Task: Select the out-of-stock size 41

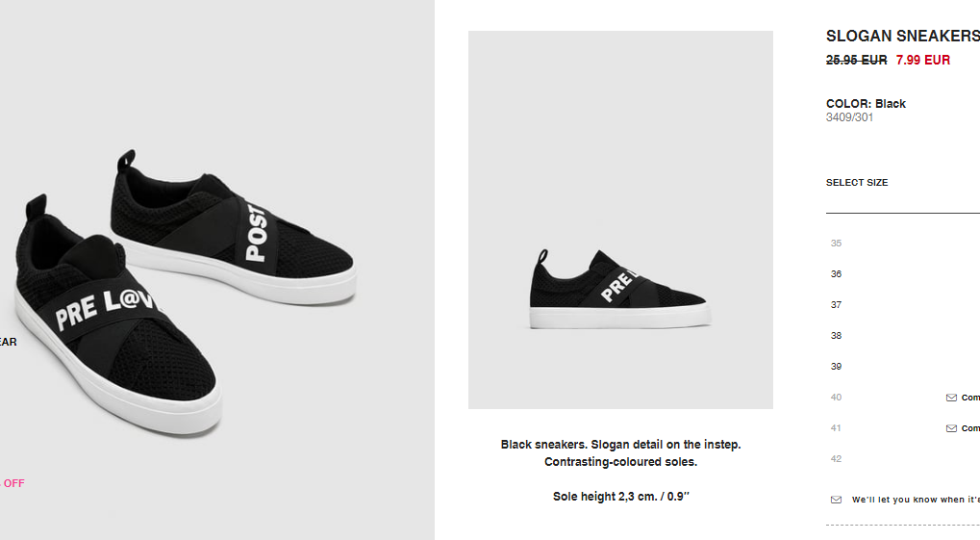Action: (837, 428)
